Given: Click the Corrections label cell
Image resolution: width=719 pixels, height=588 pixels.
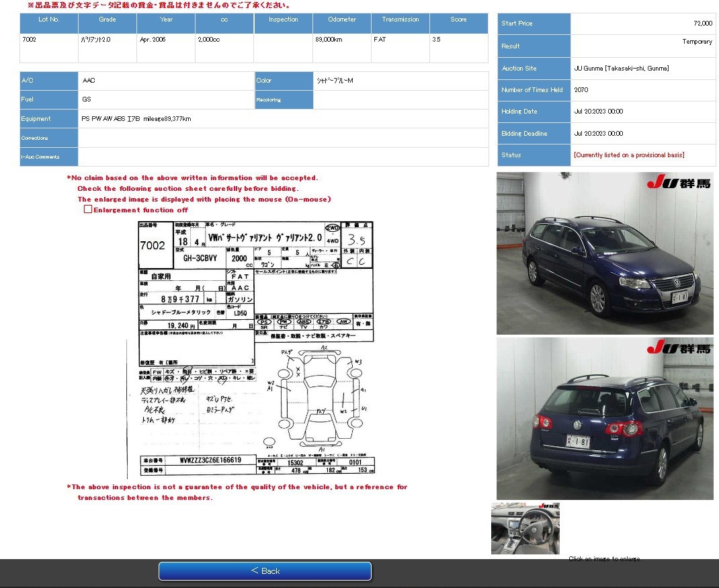Looking at the screenshot, I should click(x=49, y=138).
